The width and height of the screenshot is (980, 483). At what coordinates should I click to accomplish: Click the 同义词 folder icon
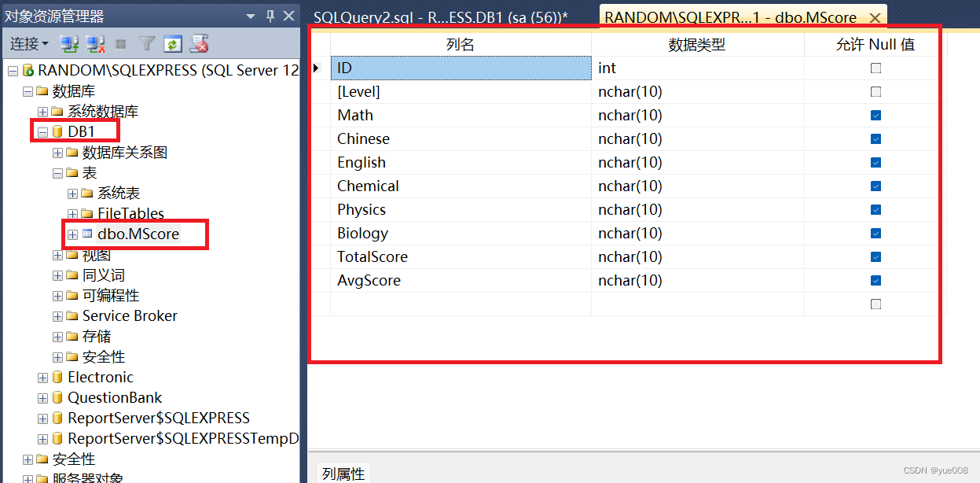72,275
